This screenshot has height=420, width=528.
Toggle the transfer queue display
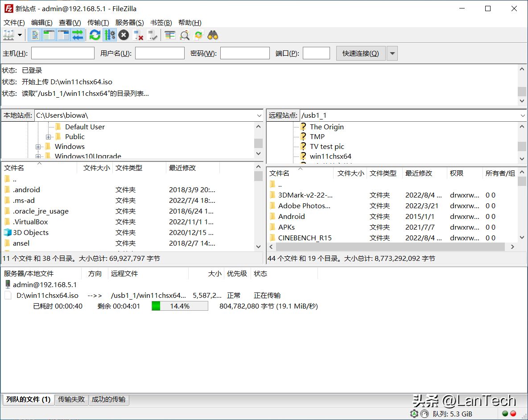(x=78, y=35)
